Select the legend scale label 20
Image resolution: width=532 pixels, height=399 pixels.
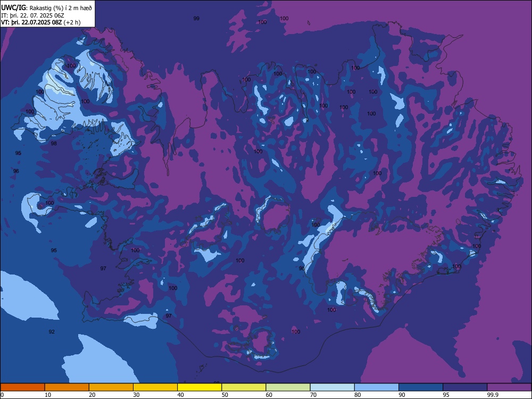(92, 395)
